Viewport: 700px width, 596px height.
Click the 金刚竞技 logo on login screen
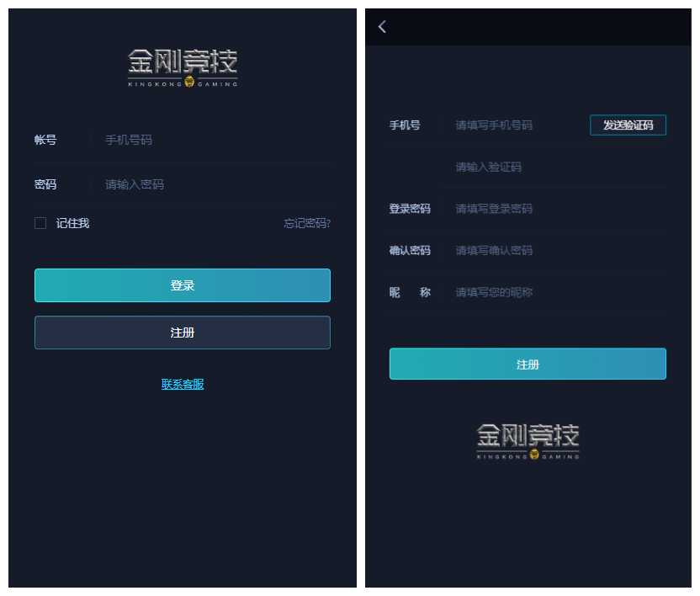coord(183,68)
